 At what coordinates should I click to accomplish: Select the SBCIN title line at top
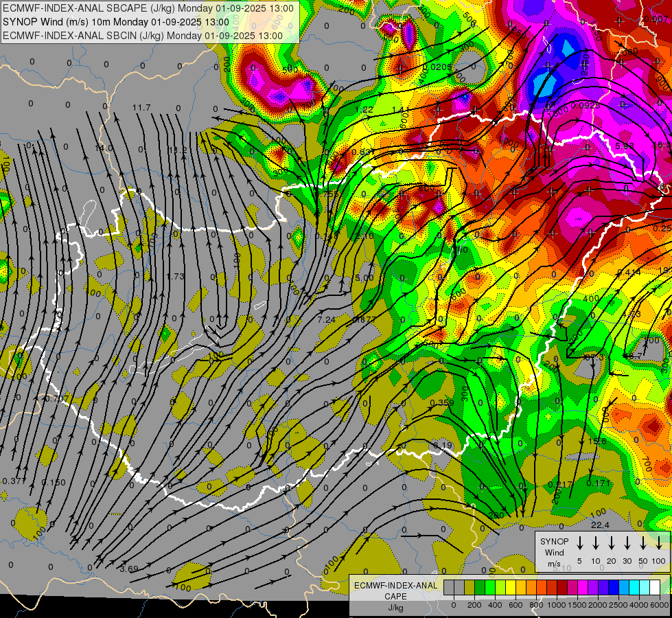pos(143,36)
